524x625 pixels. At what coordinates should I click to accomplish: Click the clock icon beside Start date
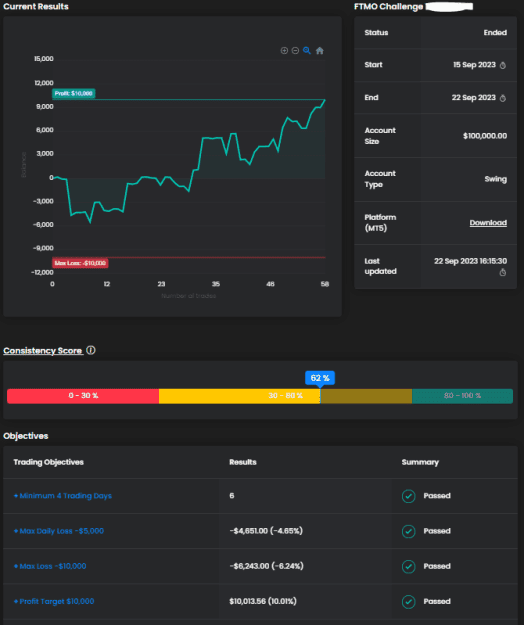[x=503, y=65]
